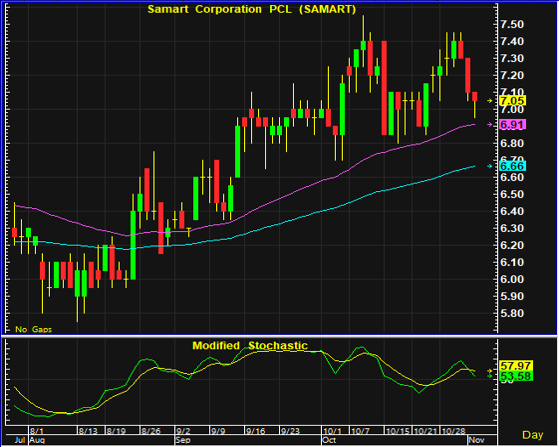Click the 6.20 price axis label

[512, 245]
